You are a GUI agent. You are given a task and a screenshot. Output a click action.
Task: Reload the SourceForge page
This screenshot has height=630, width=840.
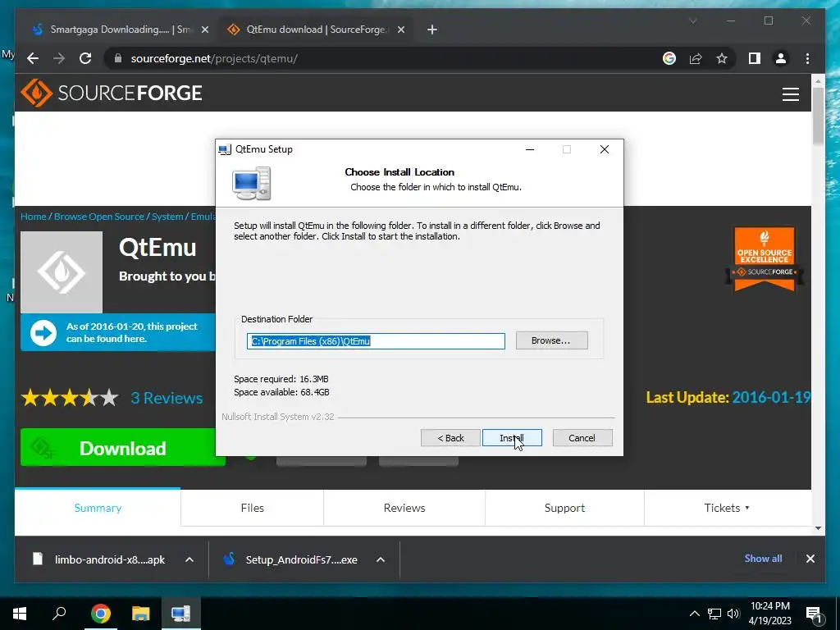(85, 58)
